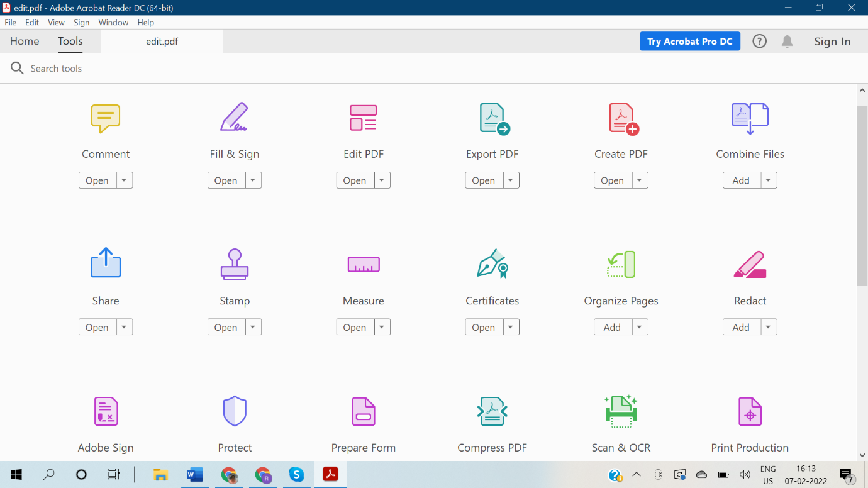Expand the Fill & Sign dropdown arrow
868x488 pixels.
coord(253,180)
